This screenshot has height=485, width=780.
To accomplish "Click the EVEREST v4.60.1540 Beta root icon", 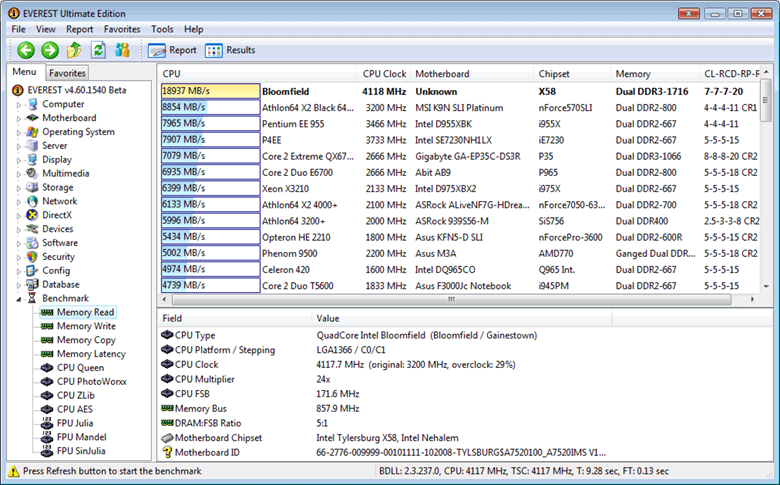I will [x=18, y=90].
